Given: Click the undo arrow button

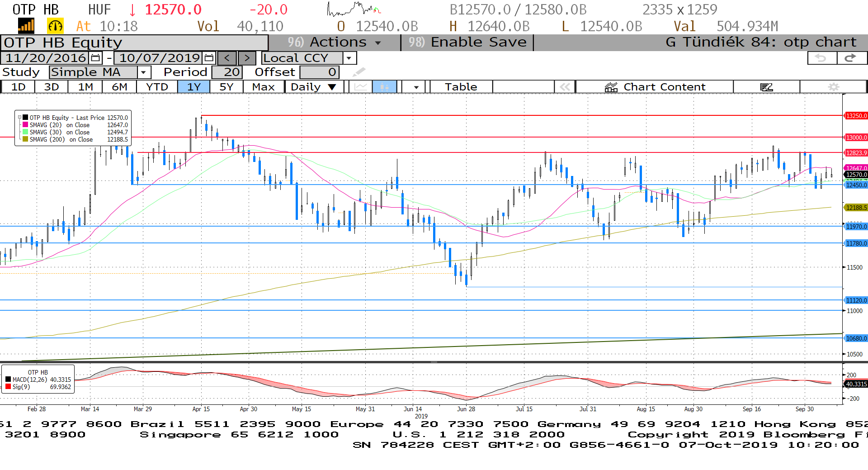Looking at the screenshot, I should (821, 58).
